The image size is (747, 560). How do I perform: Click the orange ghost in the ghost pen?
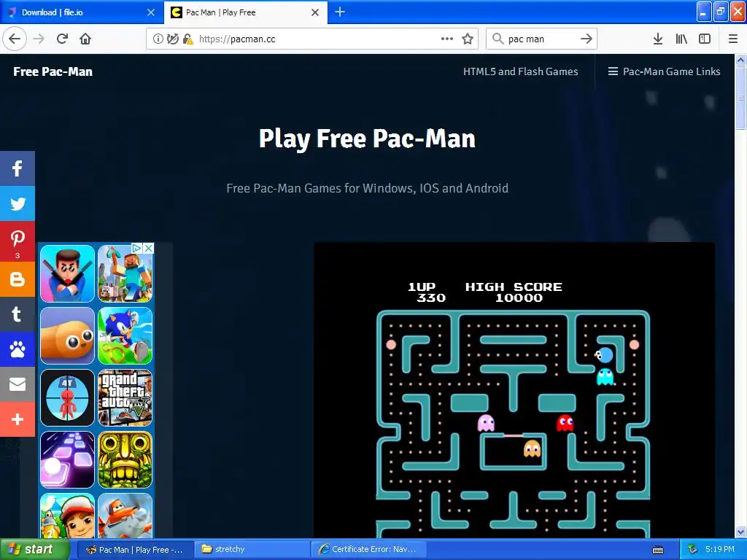(532, 448)
